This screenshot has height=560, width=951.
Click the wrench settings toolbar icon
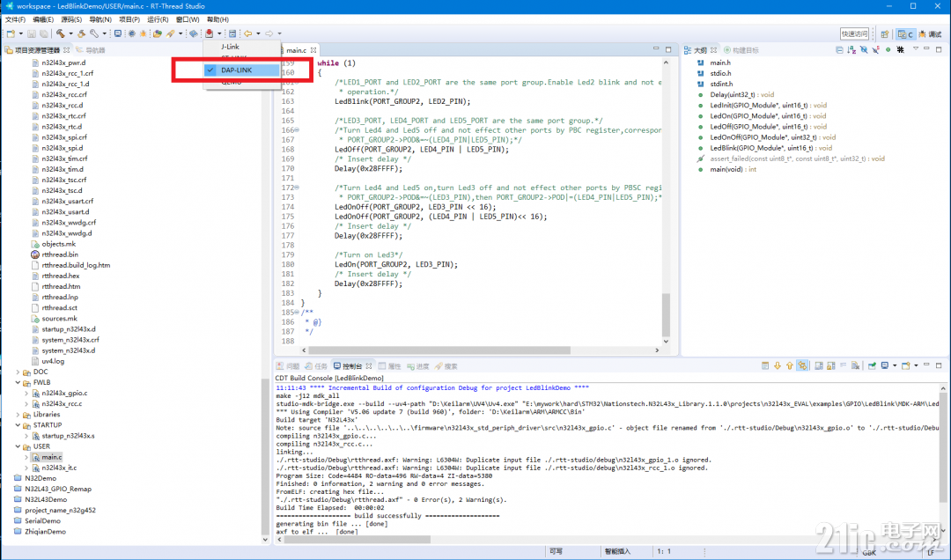coord(94,33)
